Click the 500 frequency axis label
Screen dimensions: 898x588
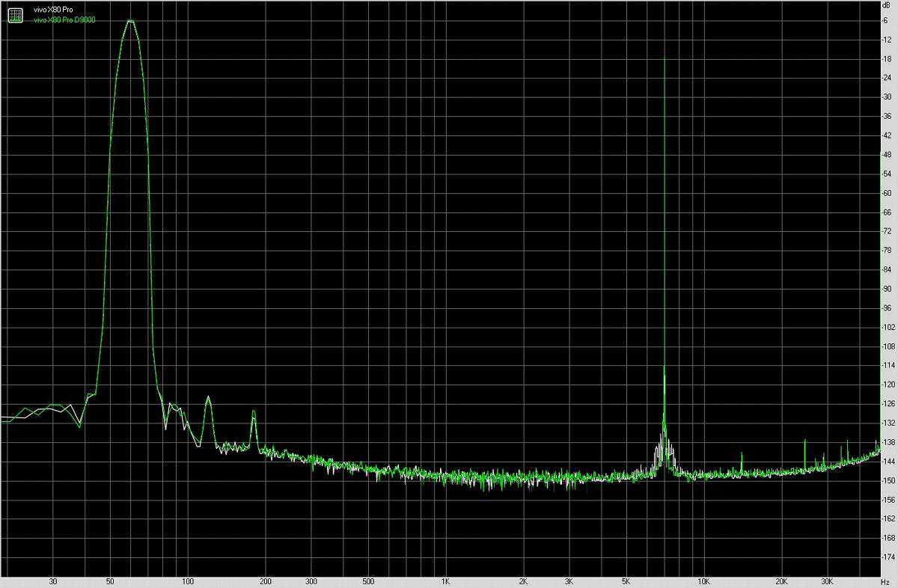[367, 581]
